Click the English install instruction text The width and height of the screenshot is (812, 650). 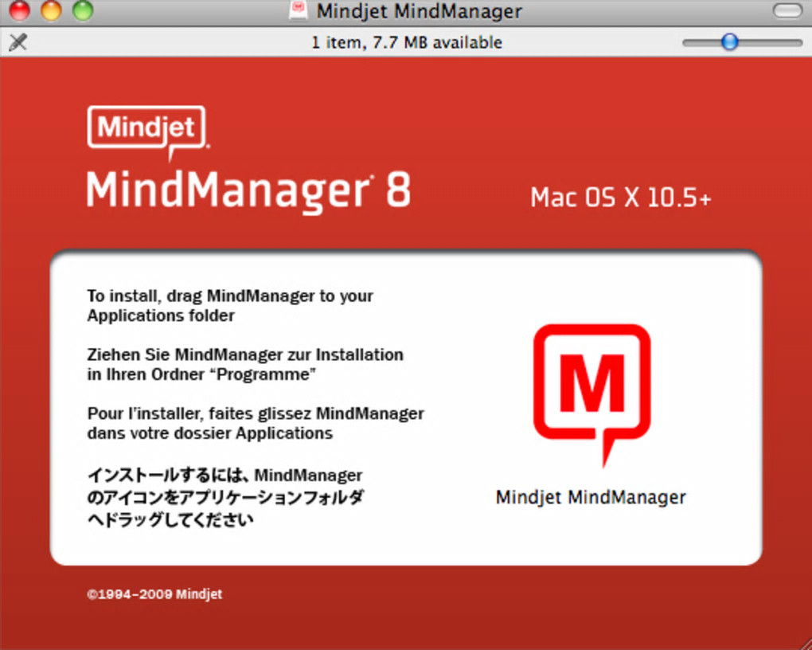tap(230, 306)
